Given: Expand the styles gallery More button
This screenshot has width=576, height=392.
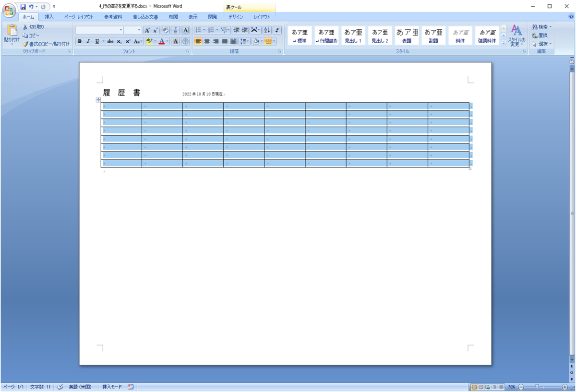Looking at the screenshot, I should (504, 43).
